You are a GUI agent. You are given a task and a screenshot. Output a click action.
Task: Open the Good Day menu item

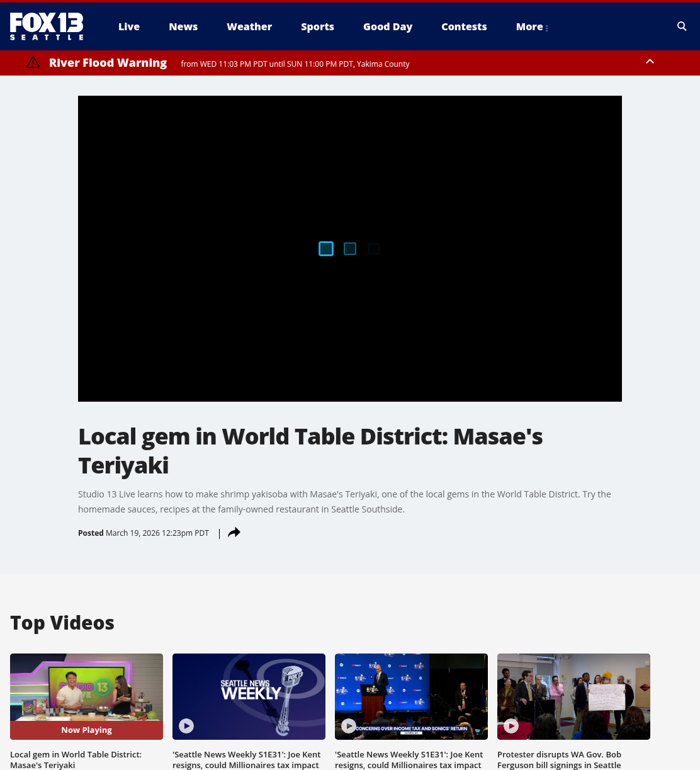click(x=388, y=26)
